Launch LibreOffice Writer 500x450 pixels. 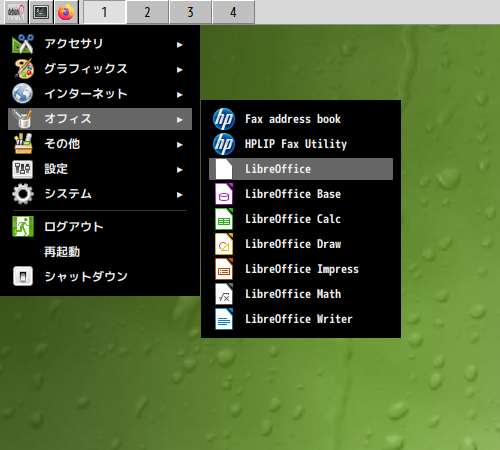(x=301, y=319)
